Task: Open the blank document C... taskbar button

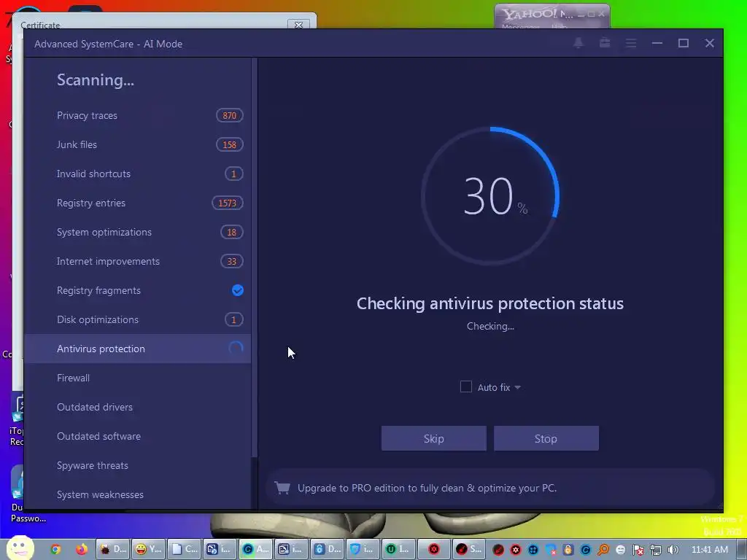Action: (x=184, y=549)
